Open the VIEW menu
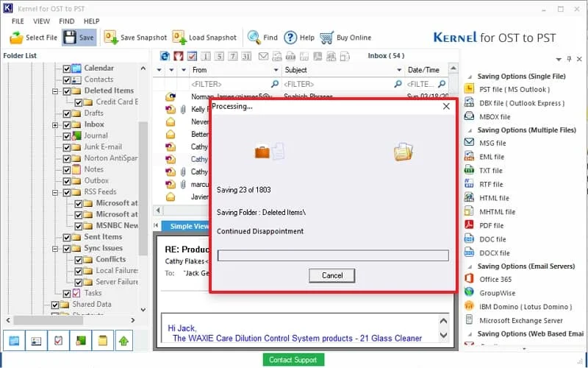This screenshot has width=588, height=368. click(41, 21)
